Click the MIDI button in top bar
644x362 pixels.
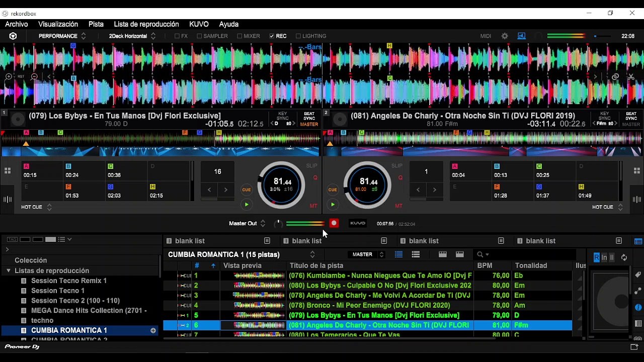(486, 36)
